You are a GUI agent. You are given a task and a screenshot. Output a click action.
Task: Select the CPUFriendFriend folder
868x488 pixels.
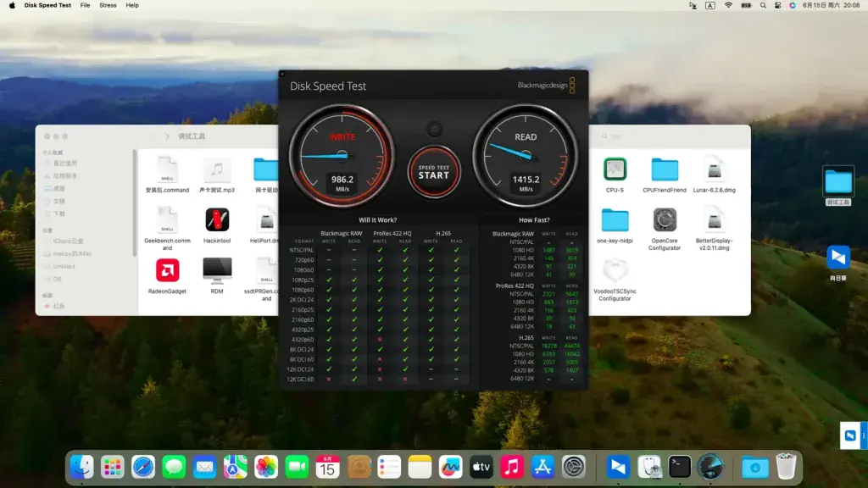(665, 175)
